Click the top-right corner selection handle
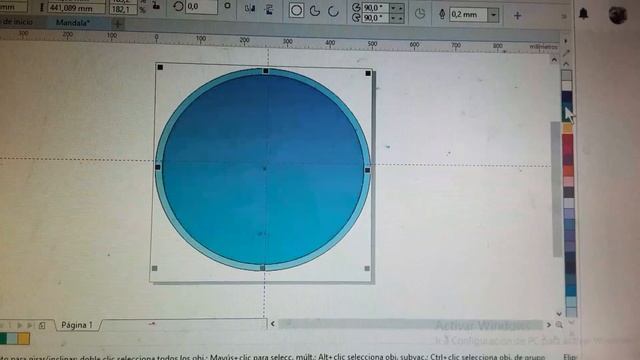Screen dimensions: 640x360 (368, 73)
